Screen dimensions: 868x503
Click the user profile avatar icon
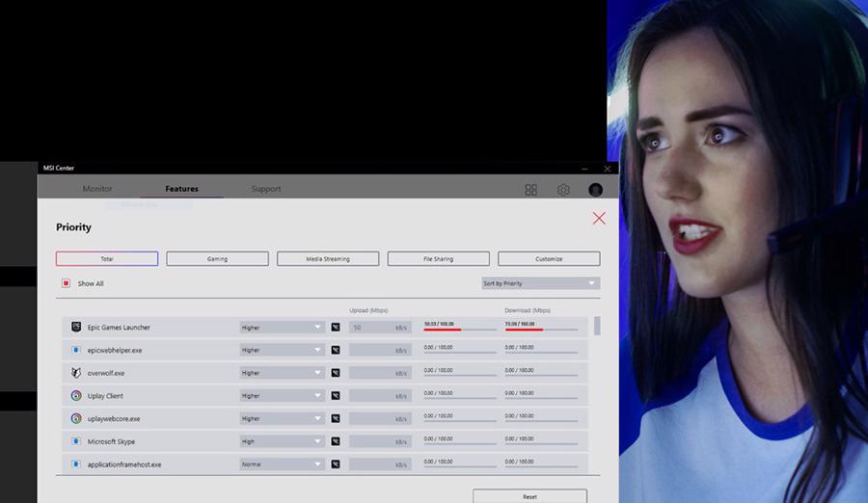(x=595, y=190)
